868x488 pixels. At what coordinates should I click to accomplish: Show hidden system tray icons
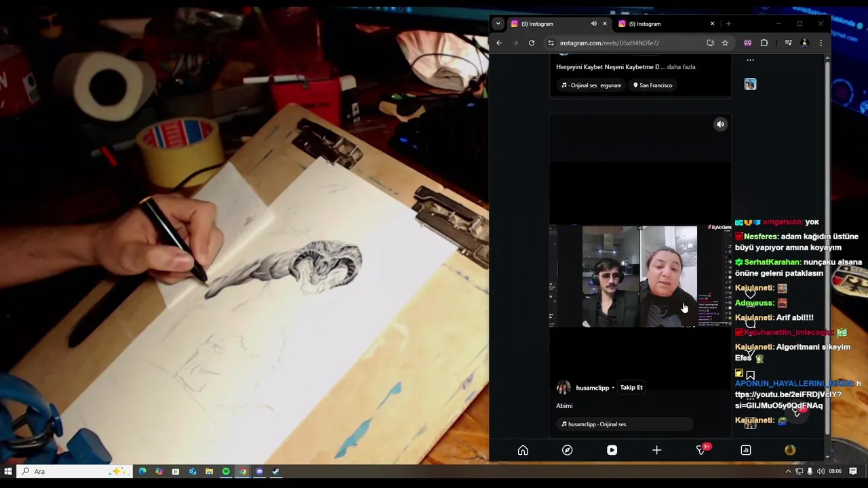[x=788, y=471]
